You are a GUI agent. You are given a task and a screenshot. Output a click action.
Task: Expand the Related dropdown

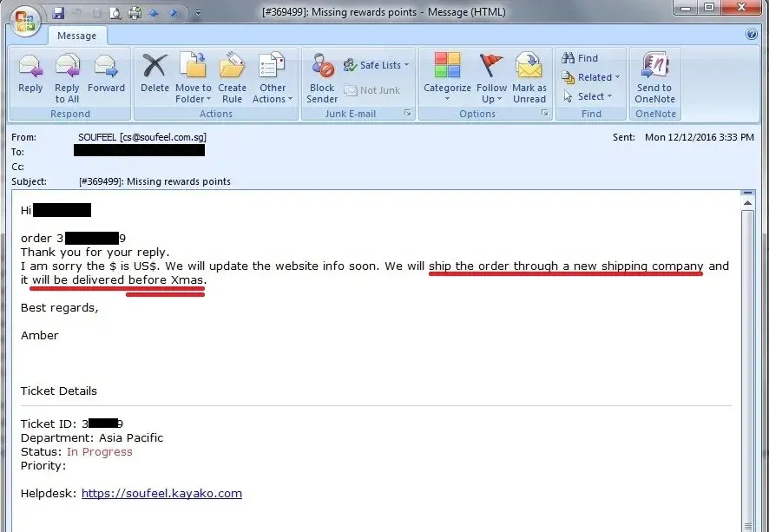pos(591,77)
